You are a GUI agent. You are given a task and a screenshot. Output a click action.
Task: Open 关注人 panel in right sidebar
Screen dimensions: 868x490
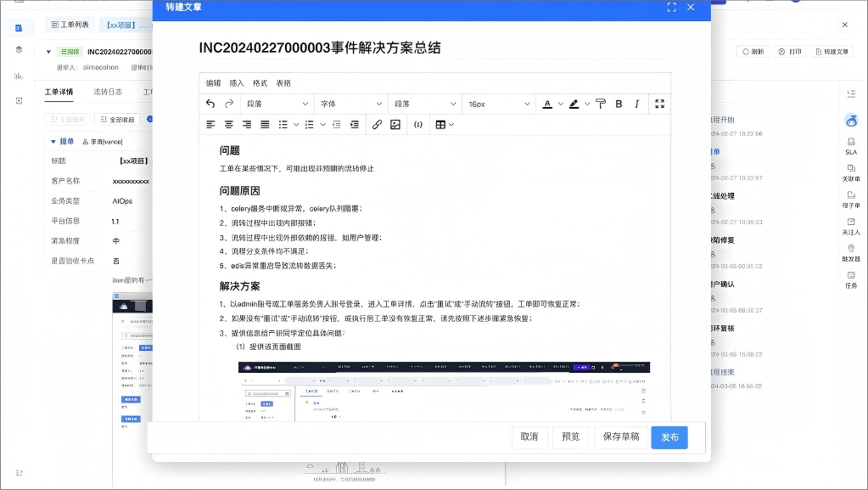pyautogui.click(x=851, y=226)
